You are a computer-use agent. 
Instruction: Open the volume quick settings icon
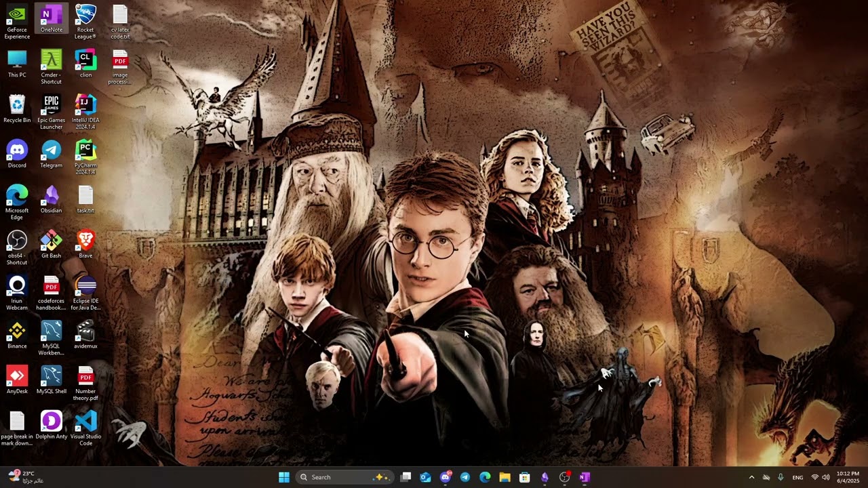point(826,477)
